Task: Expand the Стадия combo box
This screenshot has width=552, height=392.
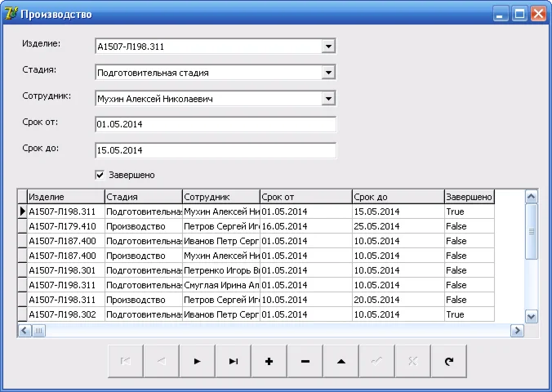Action: [x=328, y=73]
